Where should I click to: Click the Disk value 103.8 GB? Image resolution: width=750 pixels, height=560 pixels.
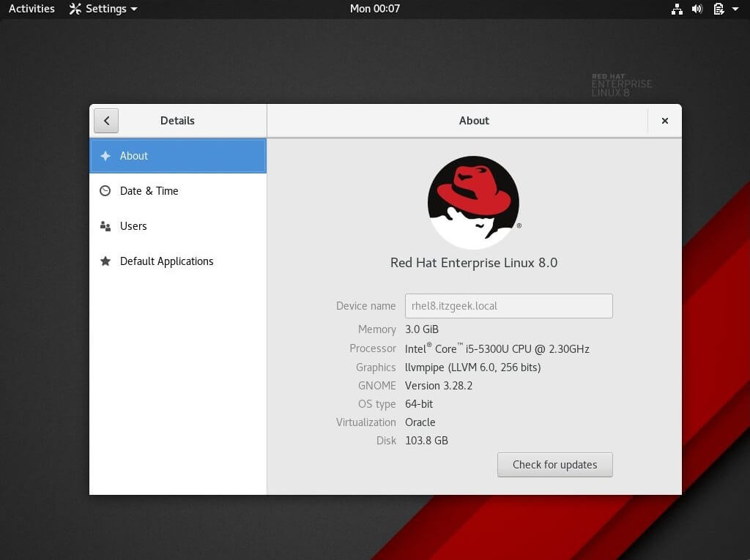[427, 441]
